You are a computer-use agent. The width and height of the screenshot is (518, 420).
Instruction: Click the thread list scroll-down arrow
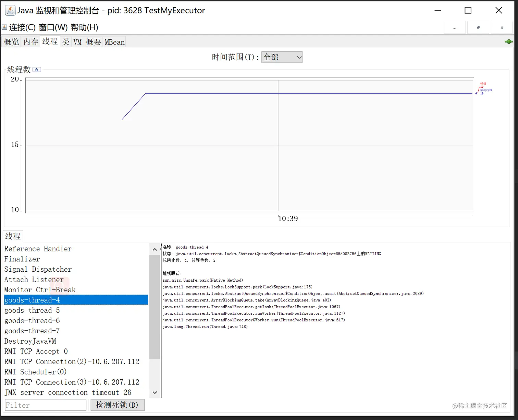click(x=155, y=393)
